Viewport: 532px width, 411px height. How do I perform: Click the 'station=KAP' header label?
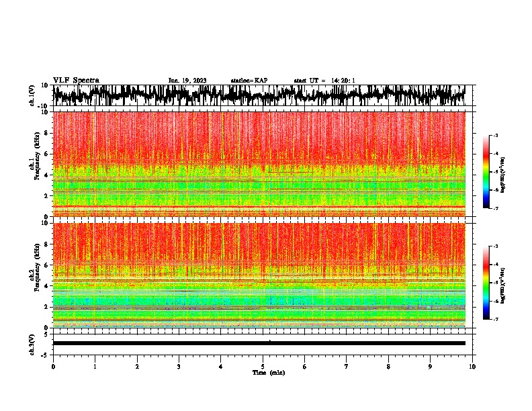249,81
